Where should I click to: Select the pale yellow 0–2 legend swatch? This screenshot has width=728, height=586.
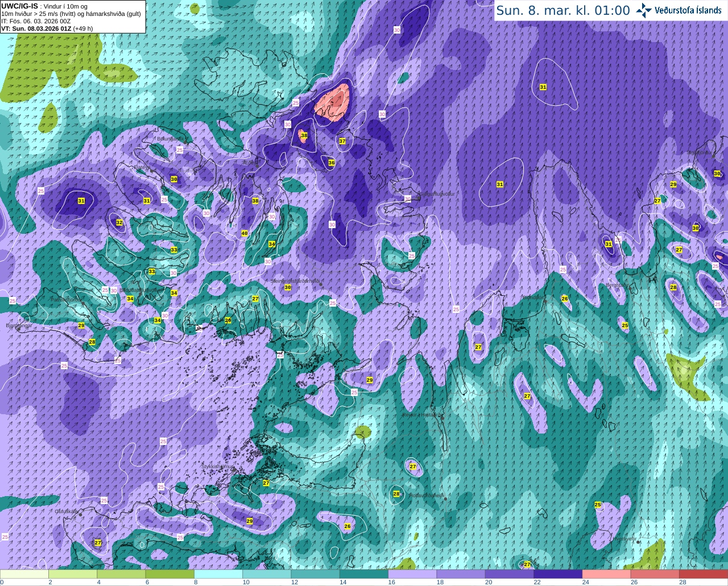[24, 573]
